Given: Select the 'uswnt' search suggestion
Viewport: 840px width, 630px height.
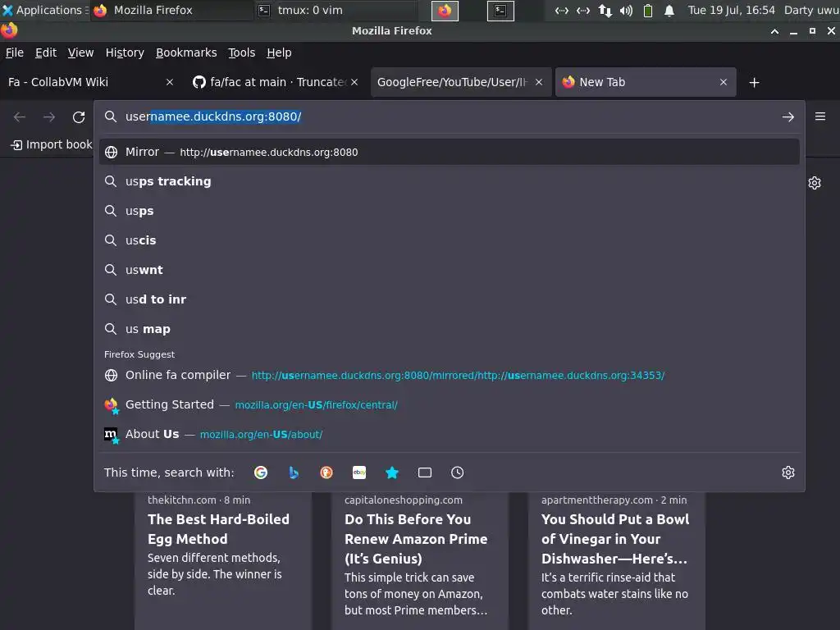Looking at the screenshot, I should [449, 270].
